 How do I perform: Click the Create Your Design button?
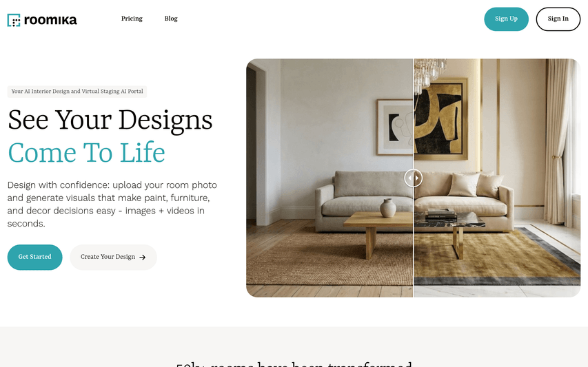pos(113,257)
